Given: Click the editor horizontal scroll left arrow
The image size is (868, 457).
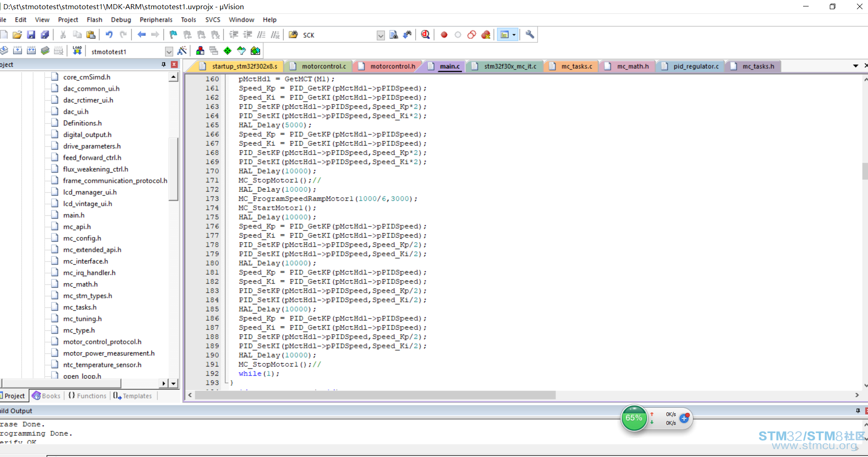Looking at the screenshot, I should [190, 395].
